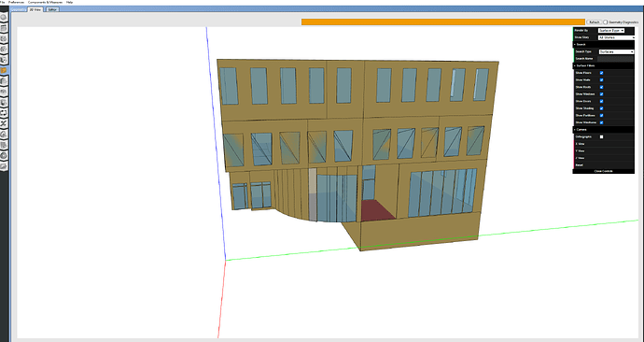Open the Render By dropdown
This screenshot has width=644, height=342.
pyautogui.click(x=611, y=31)
